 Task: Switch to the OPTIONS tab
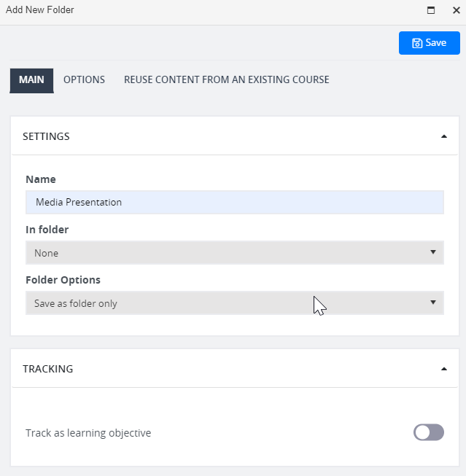click(84, 80)
